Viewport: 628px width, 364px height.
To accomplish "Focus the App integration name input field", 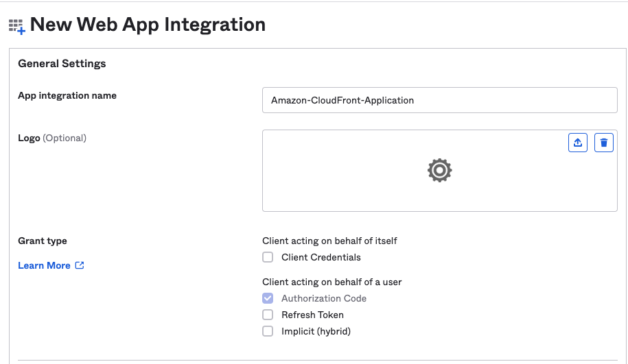I will tap(439, 100).
